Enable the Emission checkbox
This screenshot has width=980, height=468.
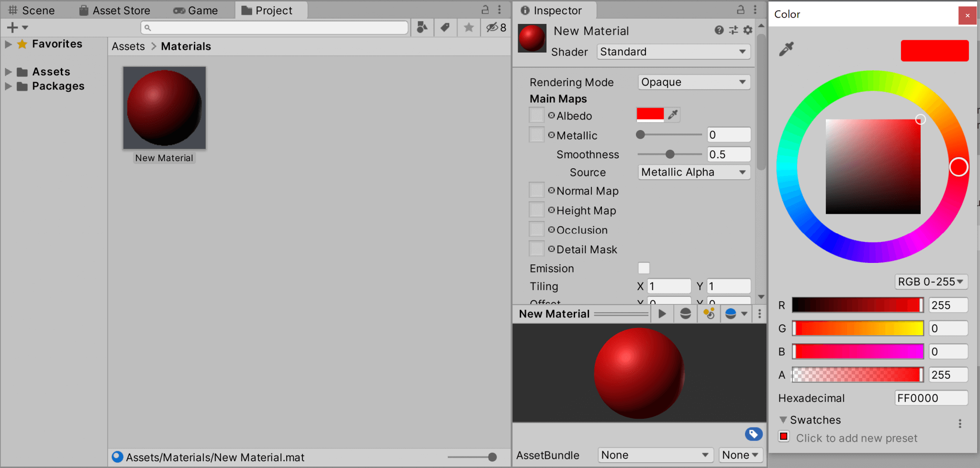645,268
